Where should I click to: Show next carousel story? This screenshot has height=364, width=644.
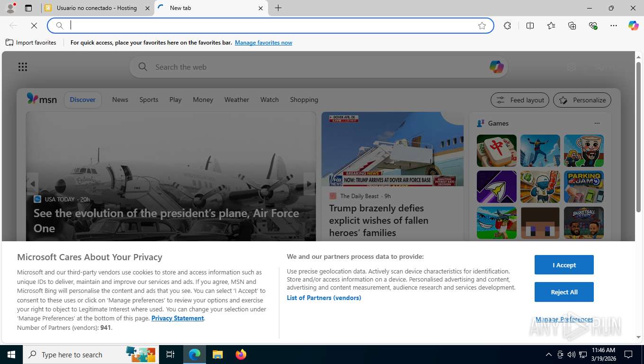tap(309, 184)
